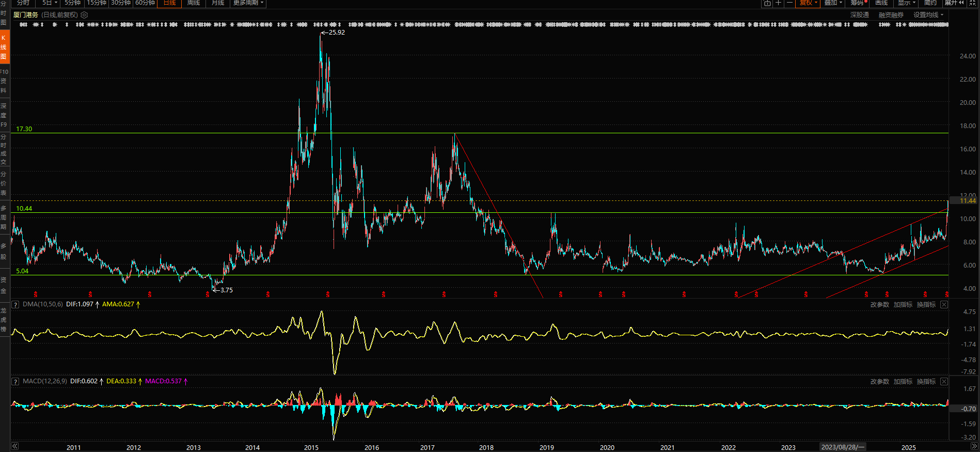Open 深度F9 sidebar tab

(x=4, y=115)
